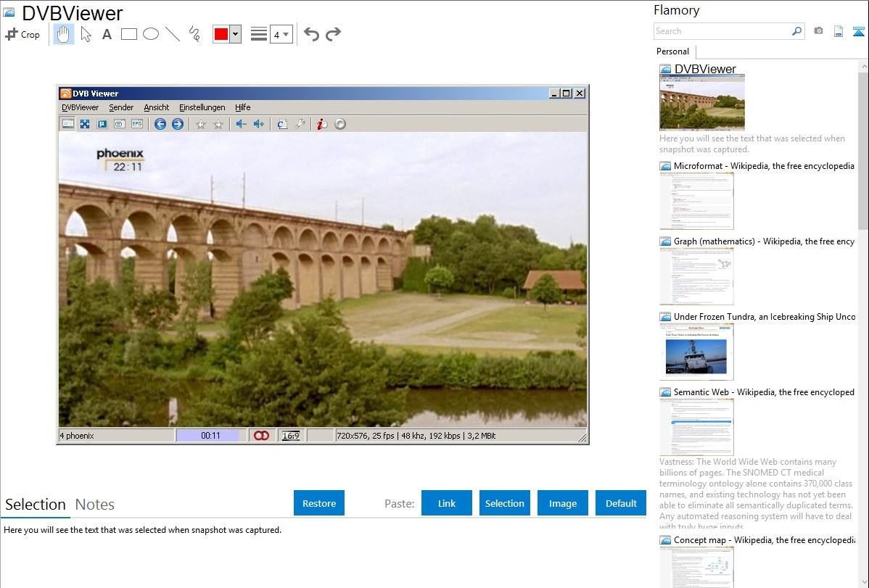Click the blue next channel arrow
The width and height of the screenshot is (869, 588).
click(x=177, y=124)
